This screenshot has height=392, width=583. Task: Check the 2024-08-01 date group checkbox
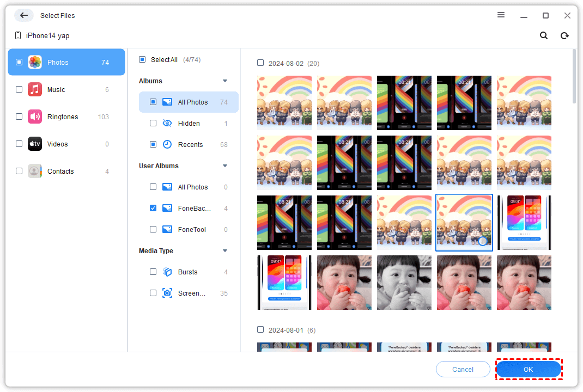click(x=260, y=329)
